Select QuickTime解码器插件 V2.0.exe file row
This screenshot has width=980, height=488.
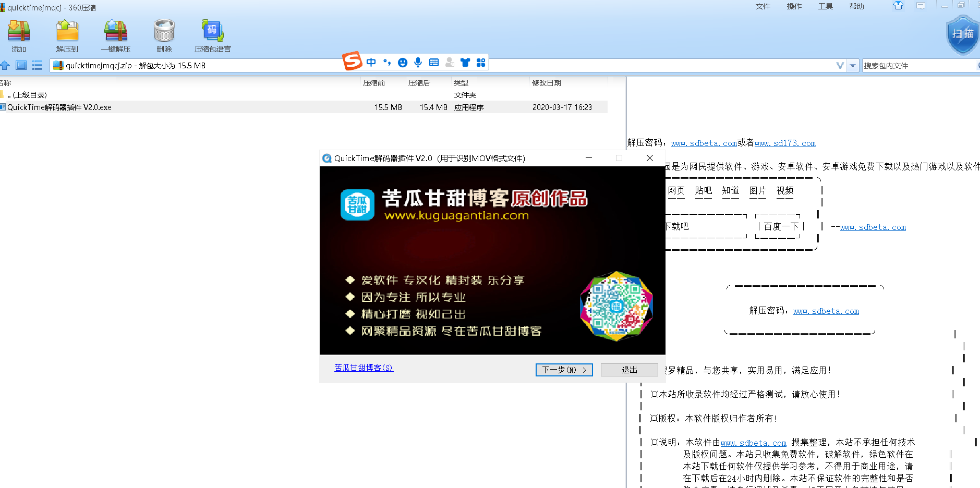304,107
